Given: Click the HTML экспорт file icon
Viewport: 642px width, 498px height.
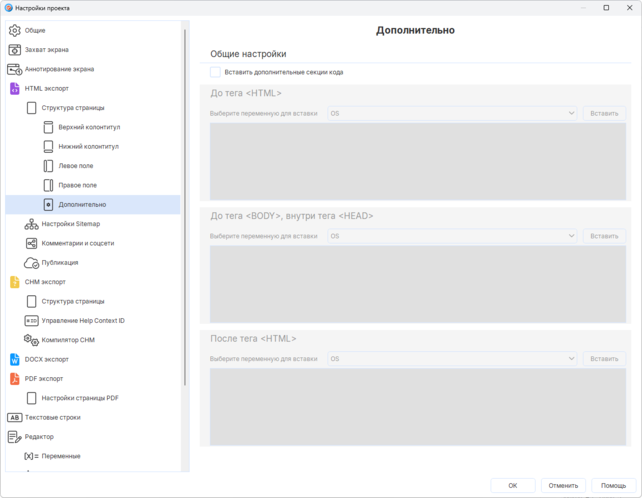Looking at the screenshot, I should click(x=14, y=88).
